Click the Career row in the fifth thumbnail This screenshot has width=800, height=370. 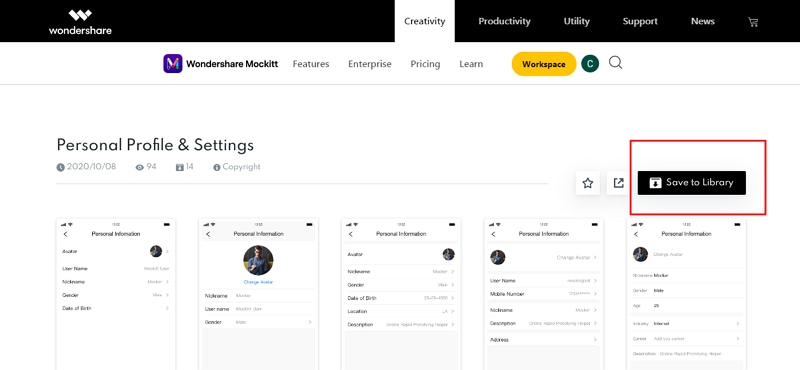686,338
